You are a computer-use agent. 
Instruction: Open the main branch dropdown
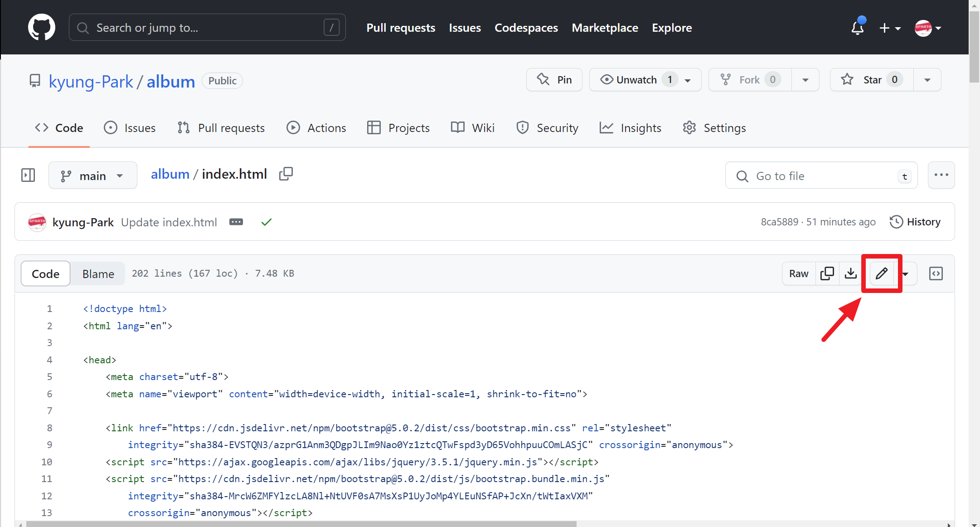92,176
